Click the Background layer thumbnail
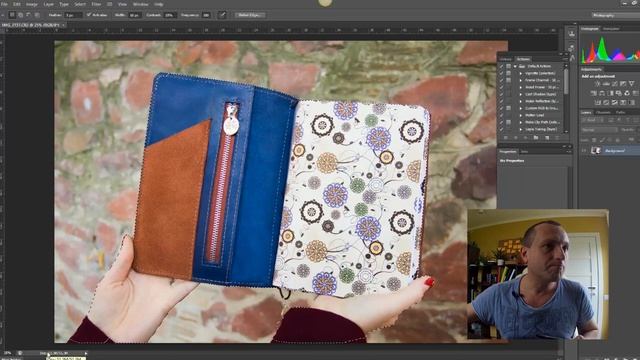 pyautogui.click(x=596, y=151)
